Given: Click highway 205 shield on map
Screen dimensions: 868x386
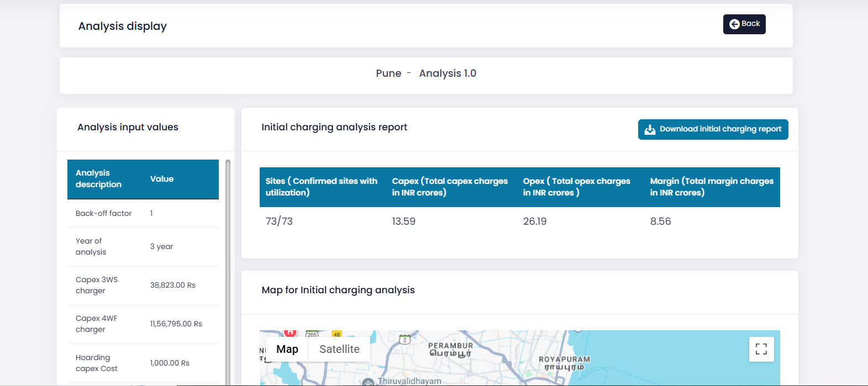Looking at the screenshot, I should [312, 334].
